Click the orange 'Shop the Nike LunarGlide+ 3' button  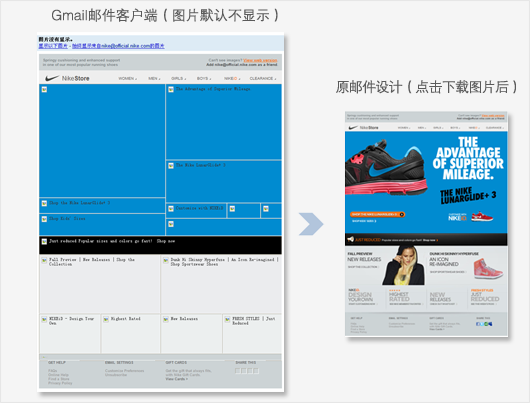(x=377, y=214)
